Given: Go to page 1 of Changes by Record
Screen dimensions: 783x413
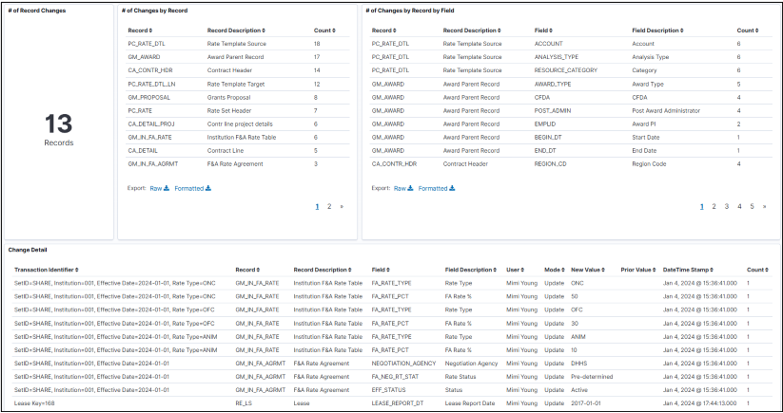Looking at the screenshot, I should 317,206.
